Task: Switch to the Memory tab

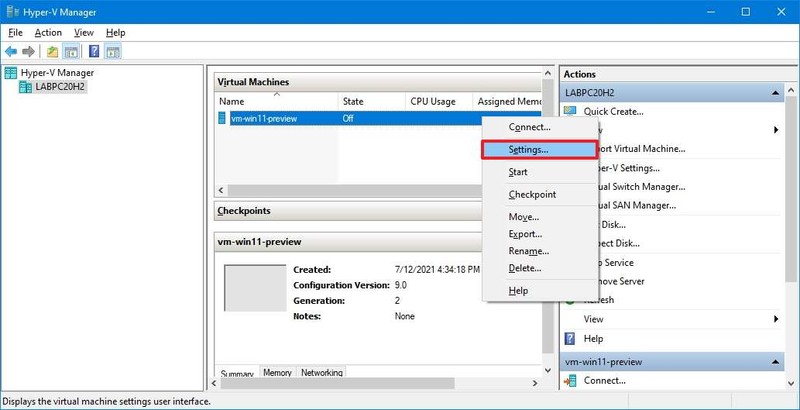Action: pyautogui.click(x=278, y=372)
